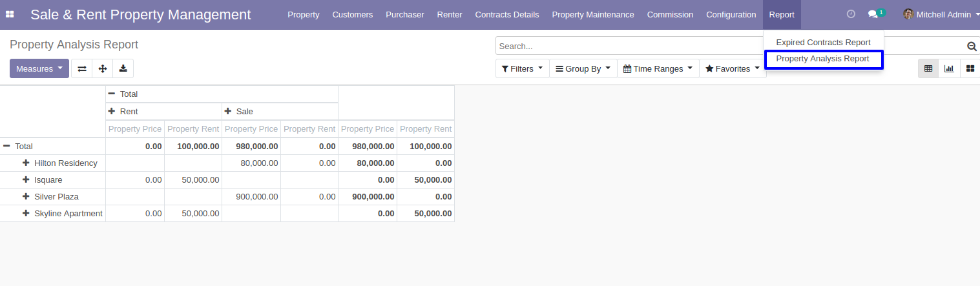The height and width of the screenshot is (286, 980).
Task: Expand the Rent column group
Action: 123,111
